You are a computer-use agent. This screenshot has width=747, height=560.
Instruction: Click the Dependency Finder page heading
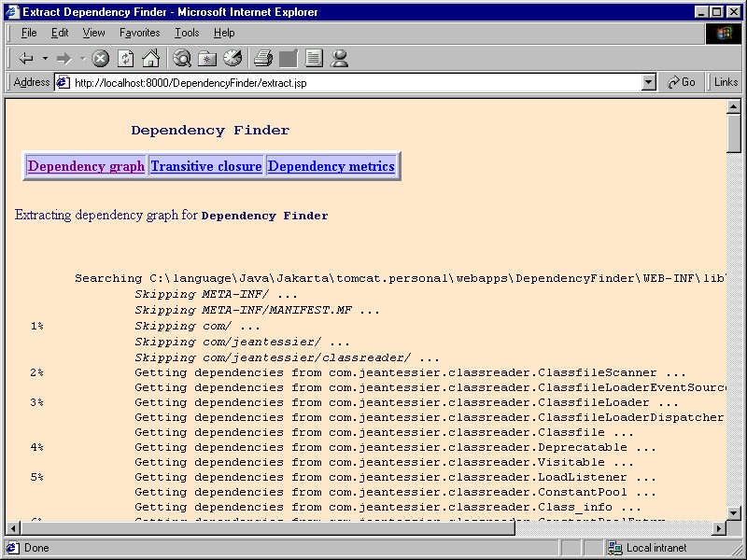210,131
